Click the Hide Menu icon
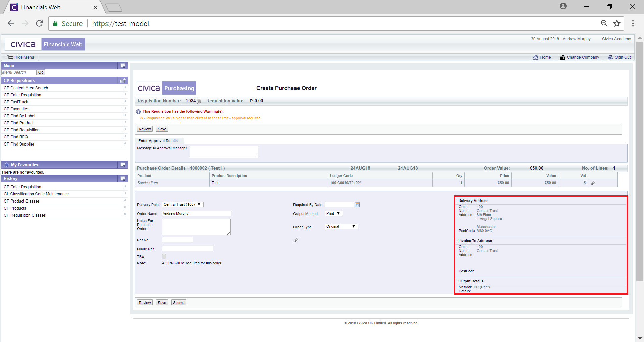644x342 pixels. tap(9, 57)
